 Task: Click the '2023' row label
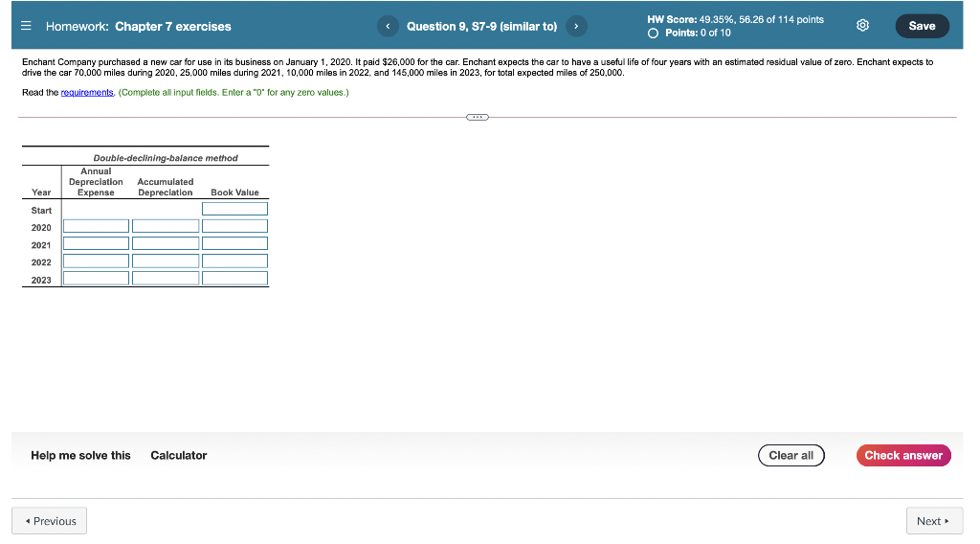(x=41, y=280)
